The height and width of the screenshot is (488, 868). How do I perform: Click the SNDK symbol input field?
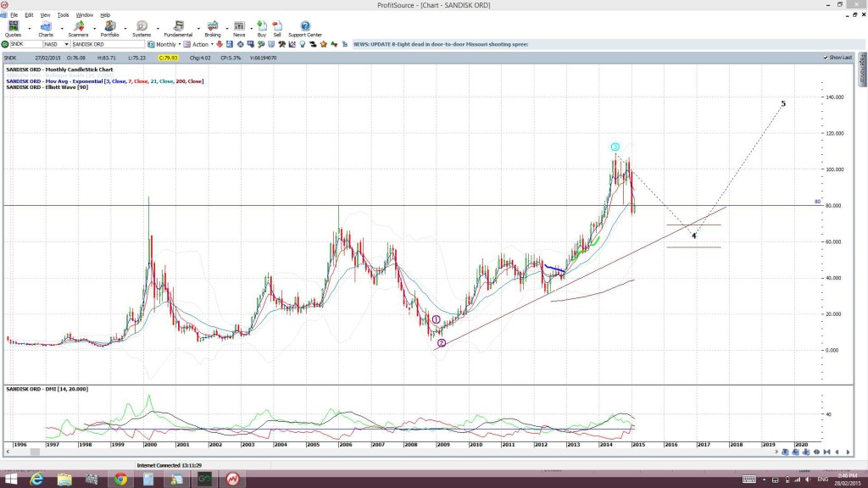tap(26, 44)
